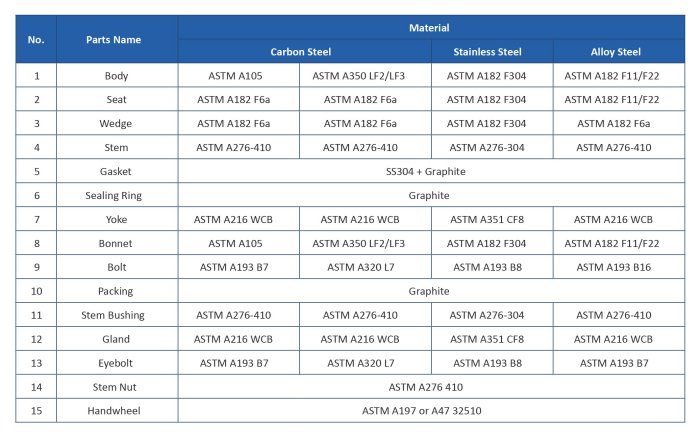The width and height of the screenshot is (700, 438).
Task: Select the "Sealing Ring" part name cell
Action: pos(117,195)
